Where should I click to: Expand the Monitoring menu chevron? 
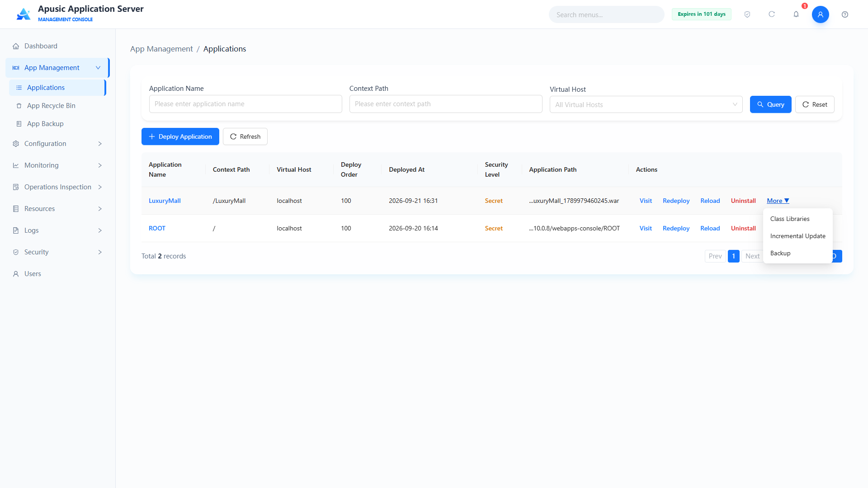pos(100,165)
